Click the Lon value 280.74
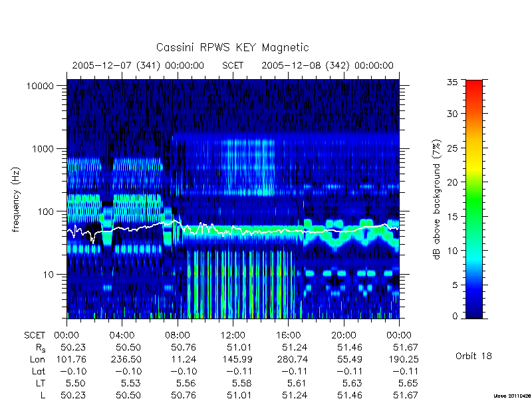The height and width of the screenshot is (399, 532). click(292, 359)
